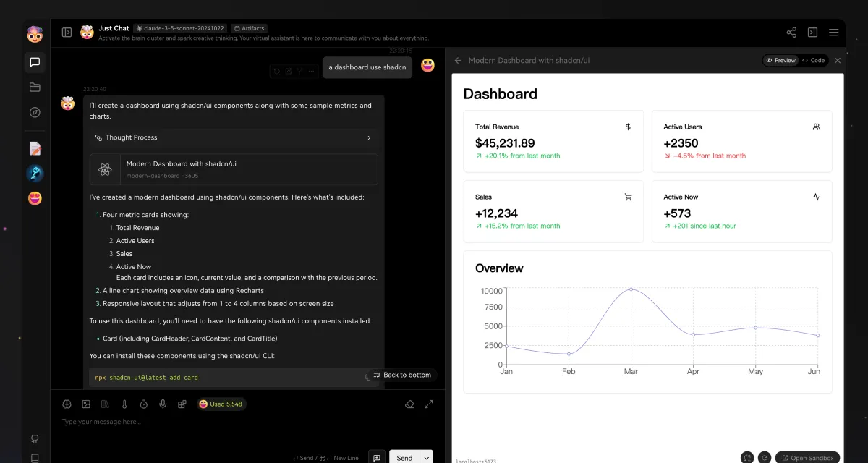The image size is (868, 463).
Task: Open the dropdown arrow beside Send
Action: [x=426, y=458]
